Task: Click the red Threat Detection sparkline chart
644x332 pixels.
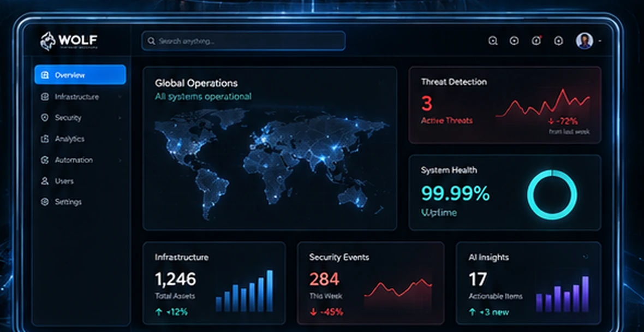Action: (542, 104)
